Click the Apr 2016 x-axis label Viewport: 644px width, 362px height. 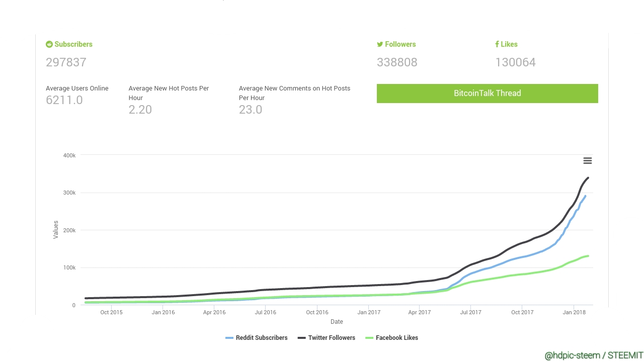(x=214, y=312)
